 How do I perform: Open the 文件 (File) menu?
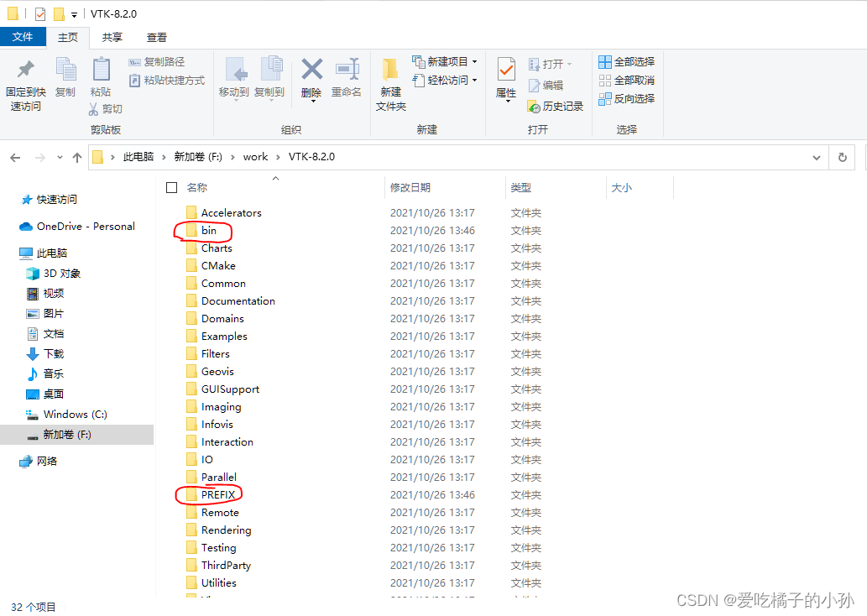point(24,37)
